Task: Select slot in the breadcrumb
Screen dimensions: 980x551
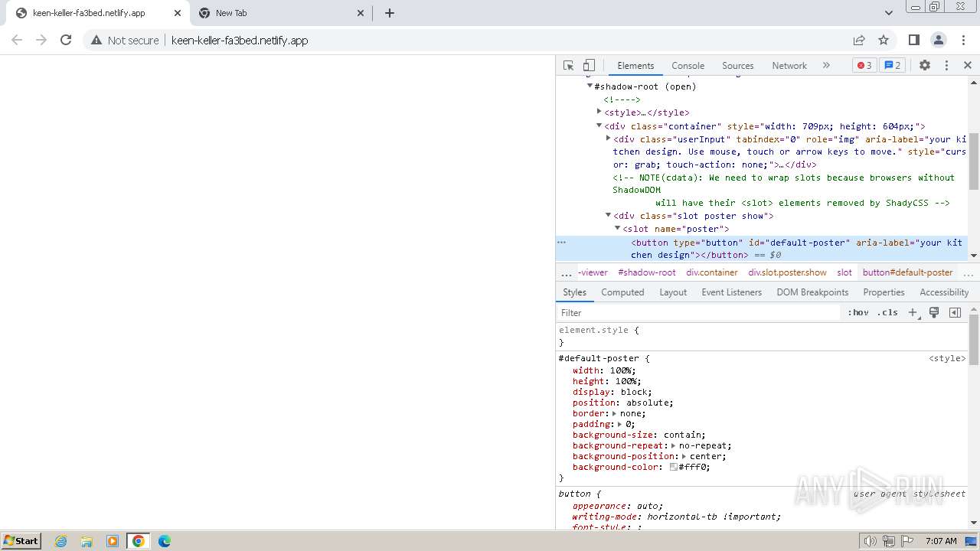Action: [x=844, y=272]
